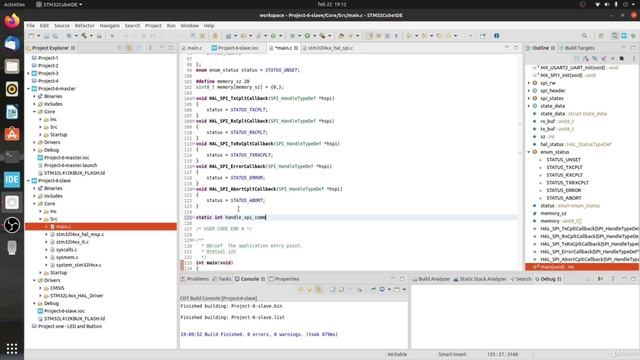
Task: Open Show Applications grid in dock
Action: 12,348
